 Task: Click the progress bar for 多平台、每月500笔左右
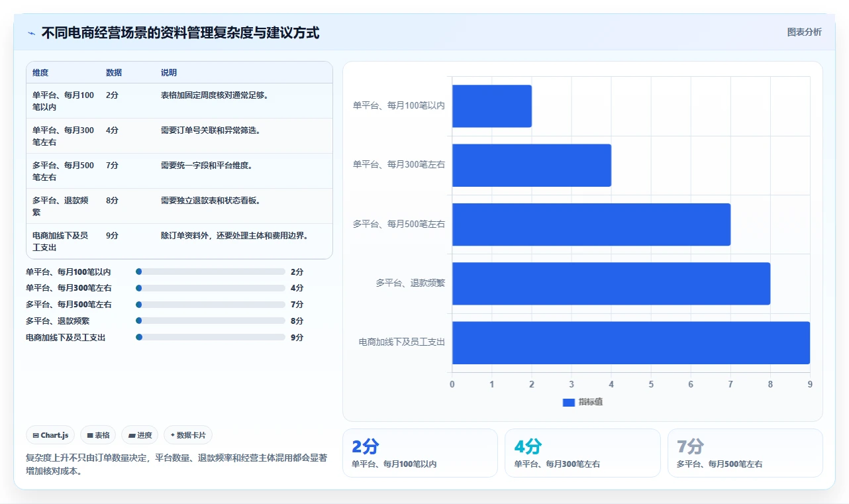point(210,305)
